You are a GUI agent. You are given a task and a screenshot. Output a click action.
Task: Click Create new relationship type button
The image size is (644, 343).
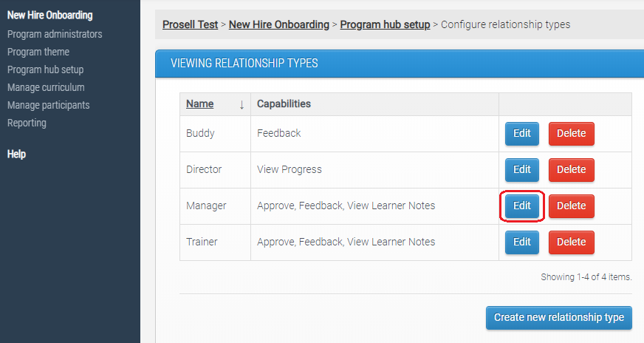pyautogui.click(x=559, y=318)
